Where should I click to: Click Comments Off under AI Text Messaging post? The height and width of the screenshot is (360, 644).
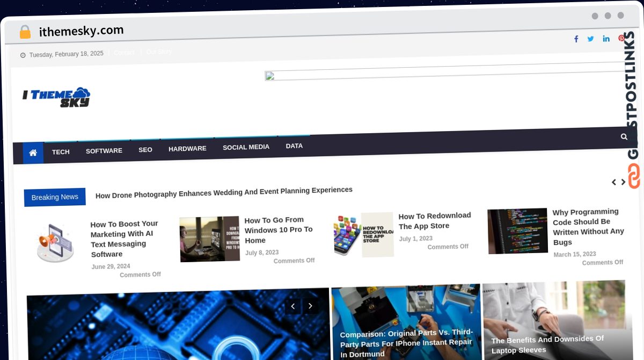pyautogui.click(x=140, y=275)
